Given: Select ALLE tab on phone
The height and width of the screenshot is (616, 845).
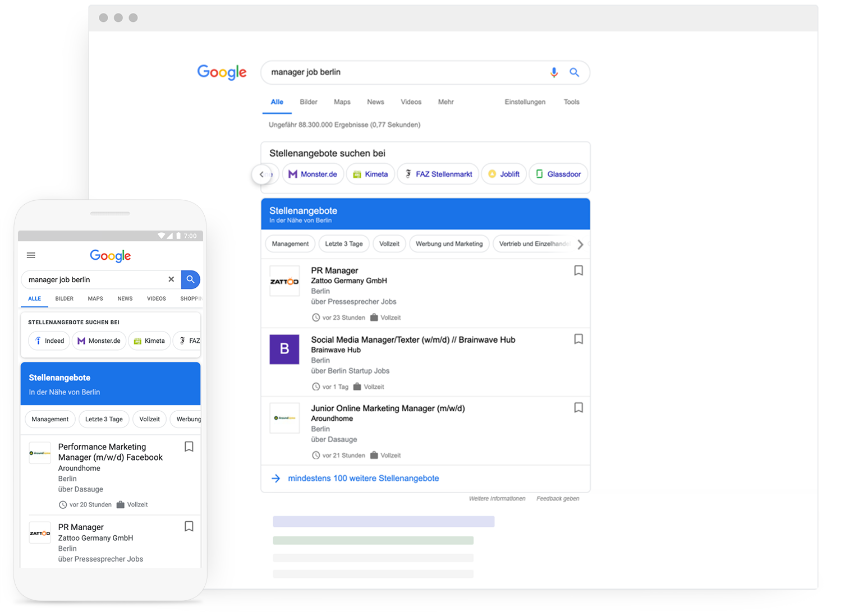Looking at the screenshot, I should (34, 299).
